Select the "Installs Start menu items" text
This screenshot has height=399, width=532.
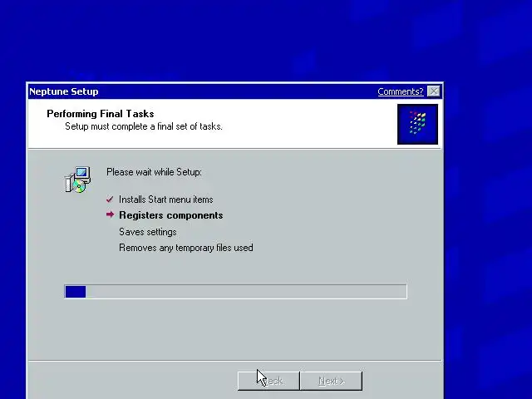tap(166, 199)
